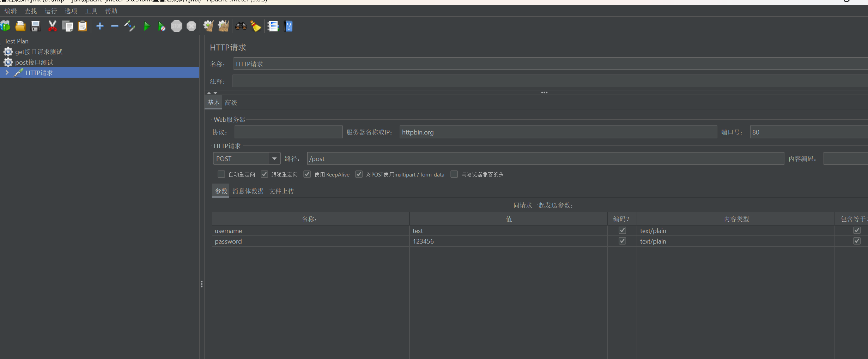The width and height of the screenshot is (868, 359).
Task: Click the 内容编码 input field
Action: coord(846,158)
